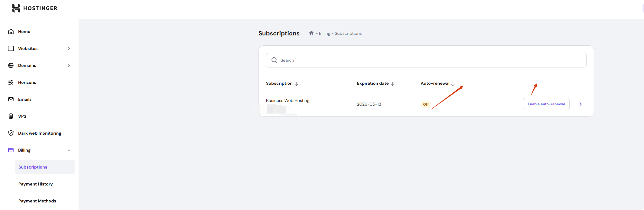Expand the Domains menu chevron
Image resolution: width=644 pixels, height=210 pixels.
point(69,65)
